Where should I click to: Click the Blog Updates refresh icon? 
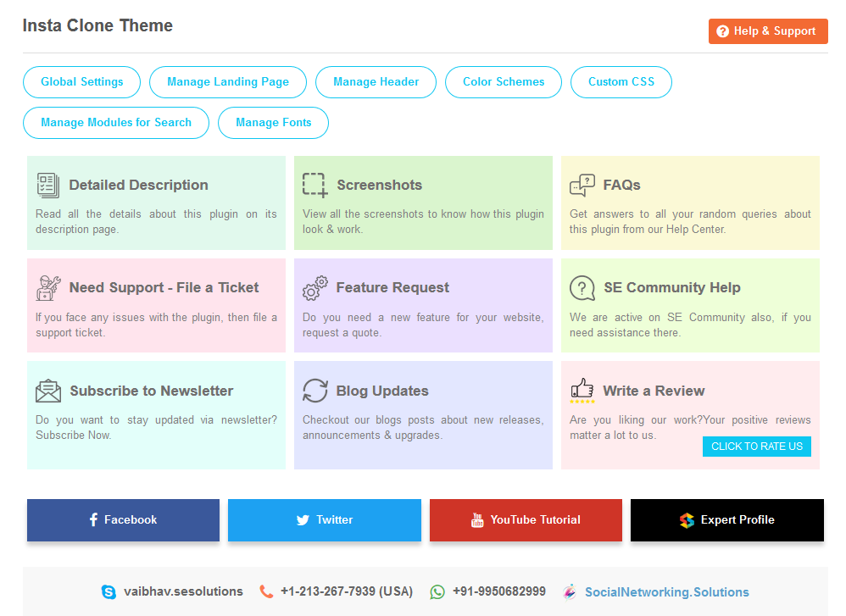(x=314, y=391)
